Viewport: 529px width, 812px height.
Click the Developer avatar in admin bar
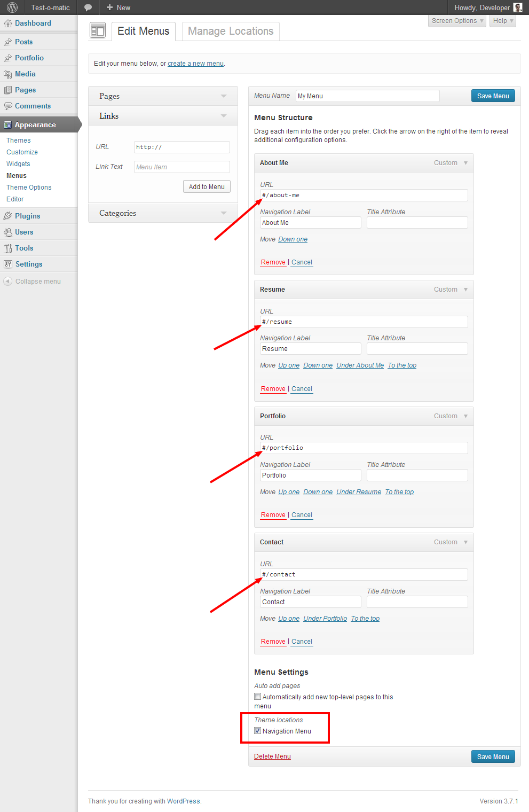[x=517, y=7]
